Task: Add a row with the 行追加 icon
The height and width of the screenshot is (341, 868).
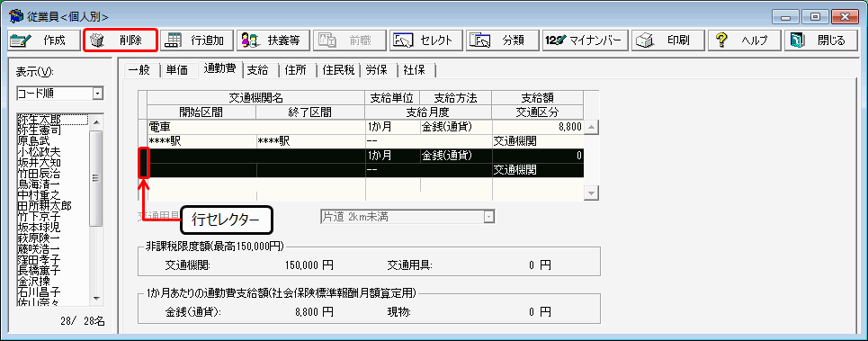Action: [x=174, y=40]
